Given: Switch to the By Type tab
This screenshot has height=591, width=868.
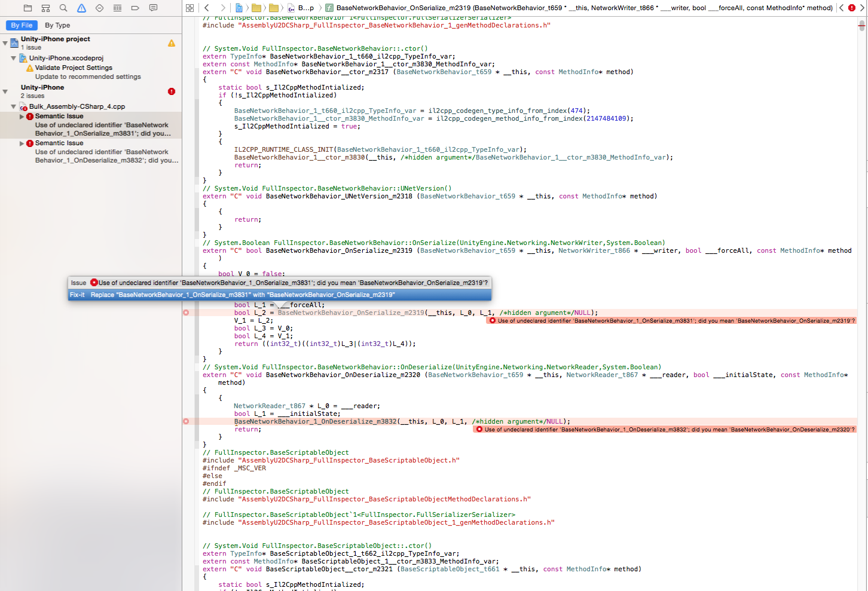Looking at the screenshot, I should point(57,25).
